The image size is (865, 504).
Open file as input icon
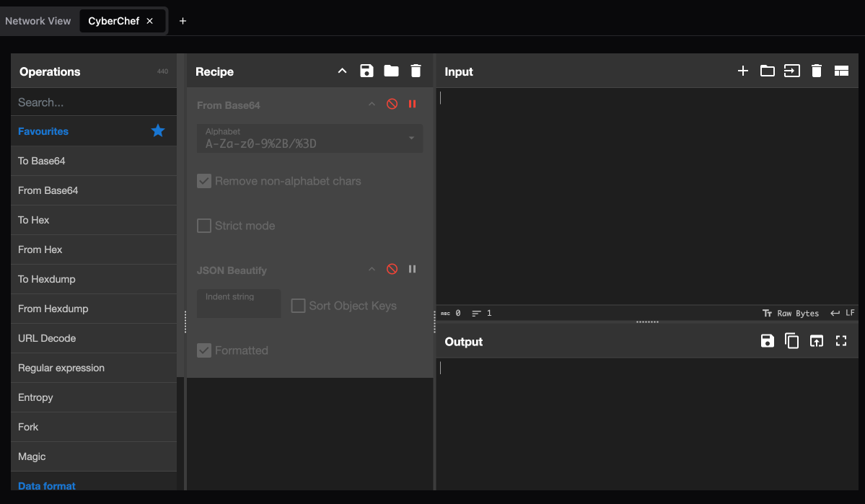pyautogui.click(x=791, y=71)
